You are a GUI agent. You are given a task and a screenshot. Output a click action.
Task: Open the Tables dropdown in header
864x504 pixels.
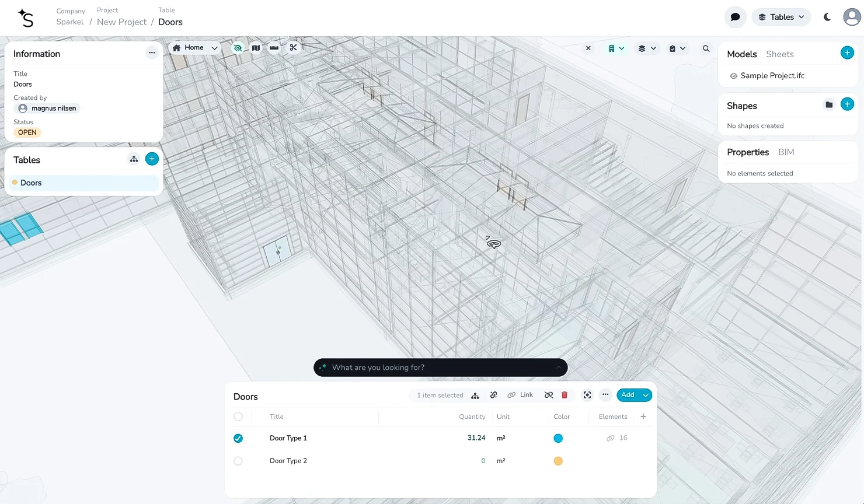click(781, 17)
